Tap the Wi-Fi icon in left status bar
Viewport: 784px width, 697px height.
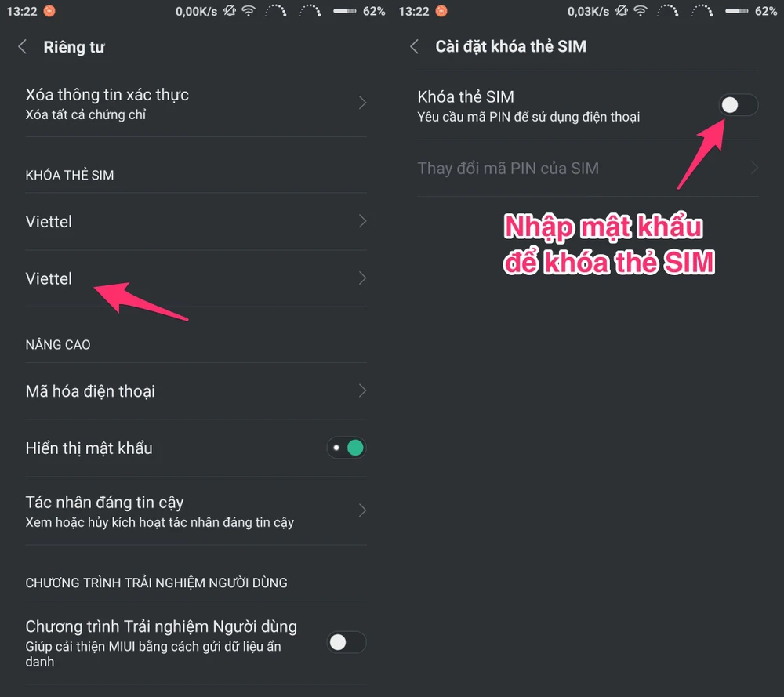249,11
